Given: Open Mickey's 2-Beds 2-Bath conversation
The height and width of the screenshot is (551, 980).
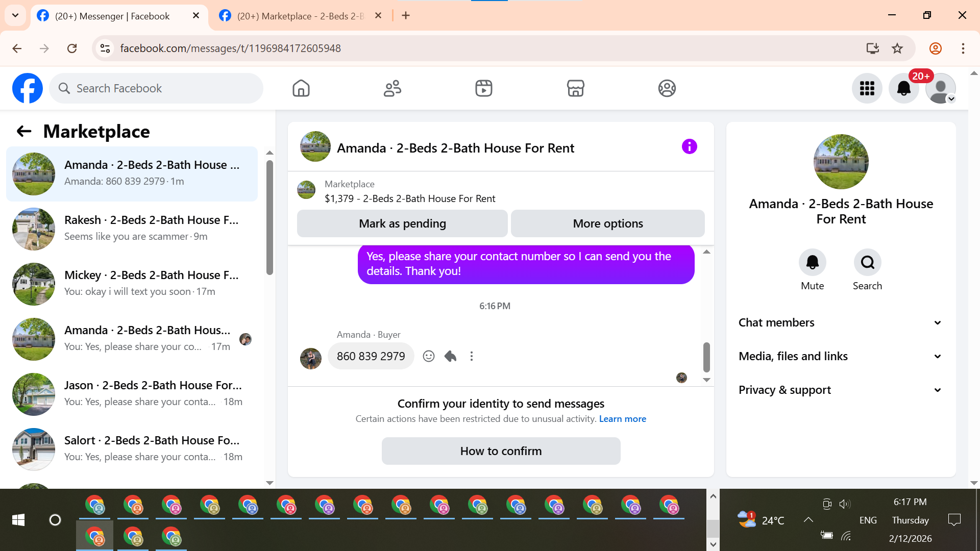Looking at the screenshot, I should click(x=132, y=284).
